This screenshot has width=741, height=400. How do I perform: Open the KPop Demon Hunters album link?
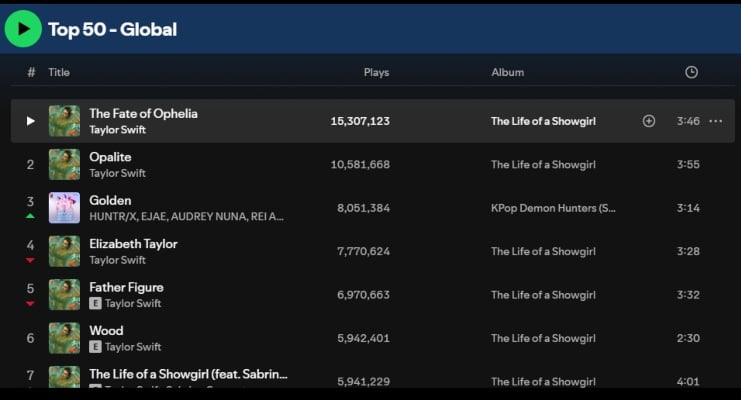tap(553, 208)
